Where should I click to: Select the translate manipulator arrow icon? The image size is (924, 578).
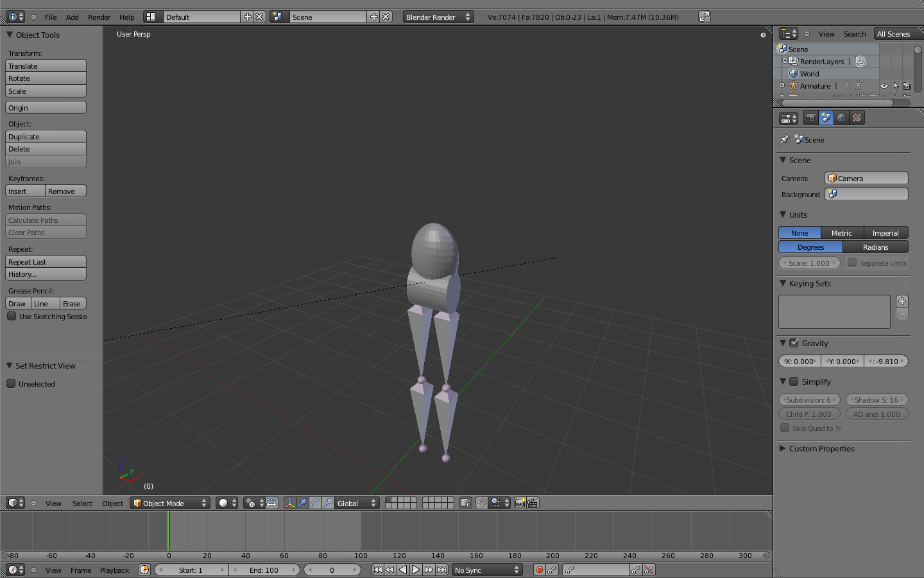[x=302, y=504]
